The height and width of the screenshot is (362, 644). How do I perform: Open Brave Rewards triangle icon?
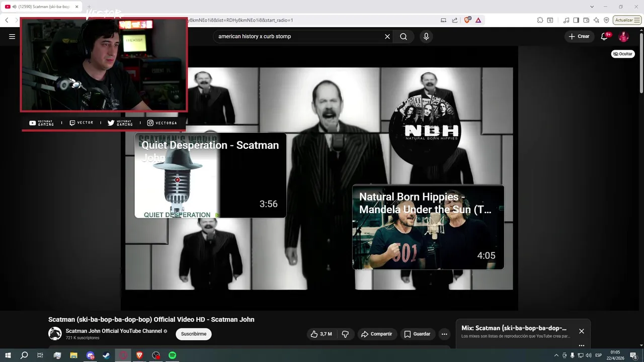pyautogui.click(x=478, y=20)
